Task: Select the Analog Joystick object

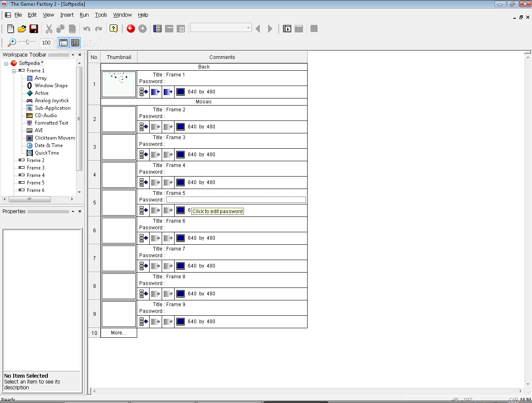Action: click(52, 101)
